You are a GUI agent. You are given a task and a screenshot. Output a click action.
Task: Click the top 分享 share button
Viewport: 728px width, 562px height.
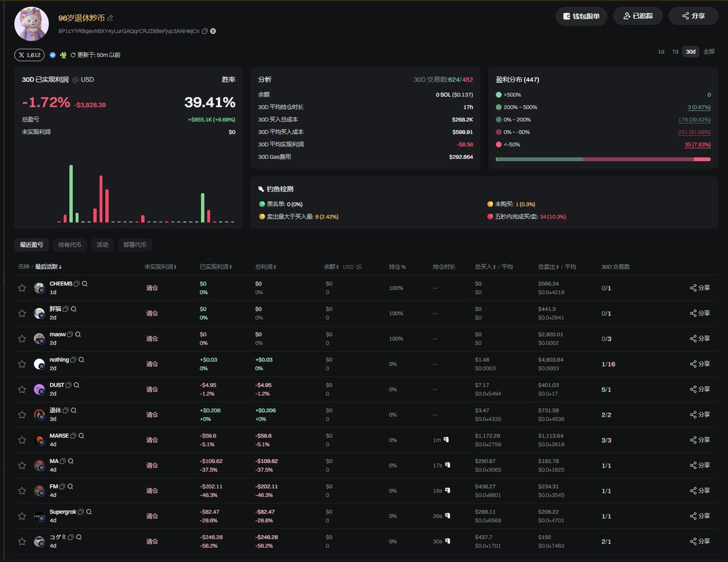click(x=693, y=16)
